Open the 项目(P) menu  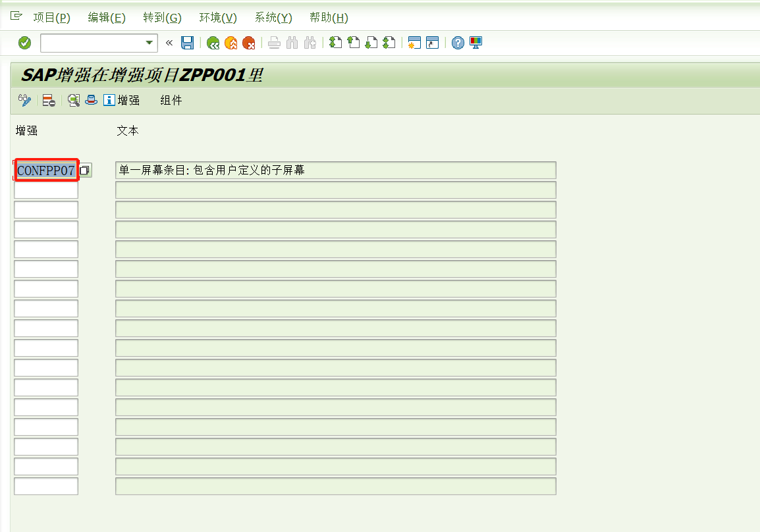click(x=52, y=17)
